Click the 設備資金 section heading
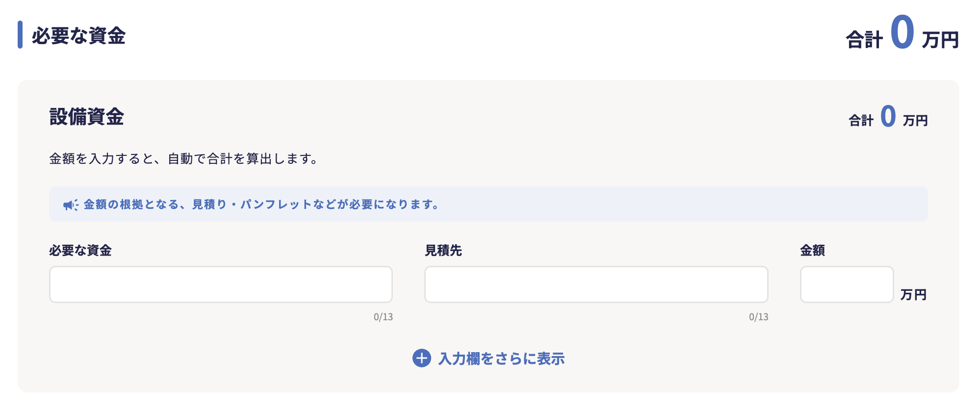The image size is (980, 410). 87,117
